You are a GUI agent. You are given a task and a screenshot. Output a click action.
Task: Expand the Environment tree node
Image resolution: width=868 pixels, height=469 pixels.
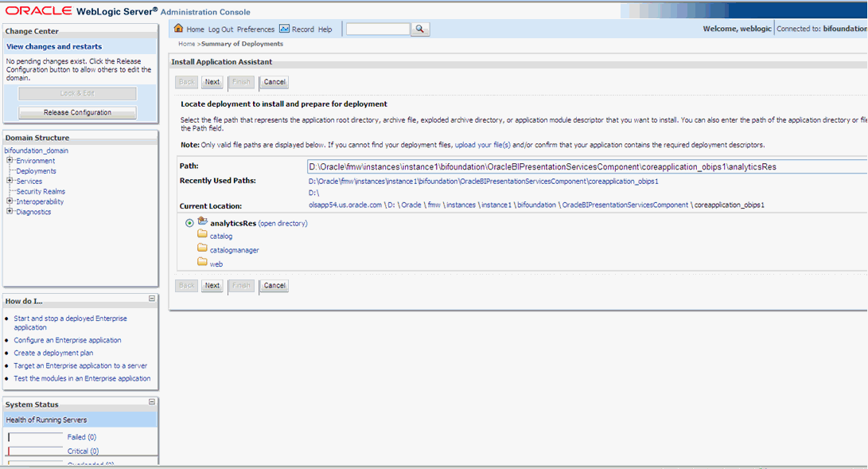point(10,160)
